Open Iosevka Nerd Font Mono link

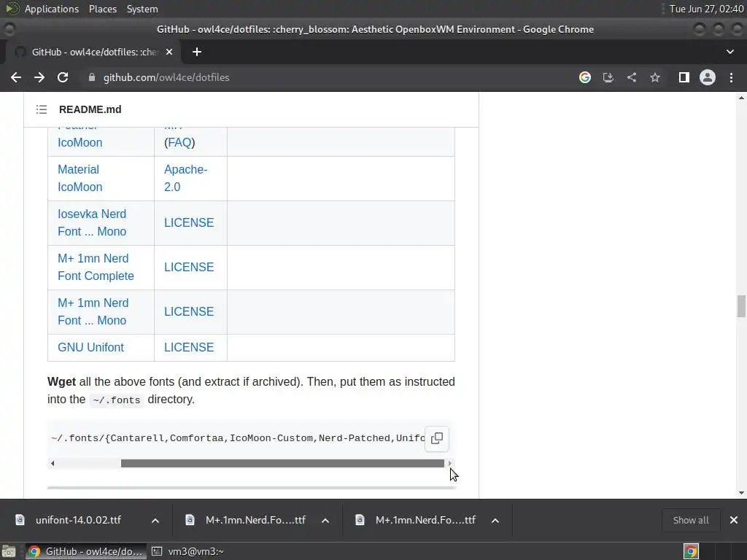92,223
